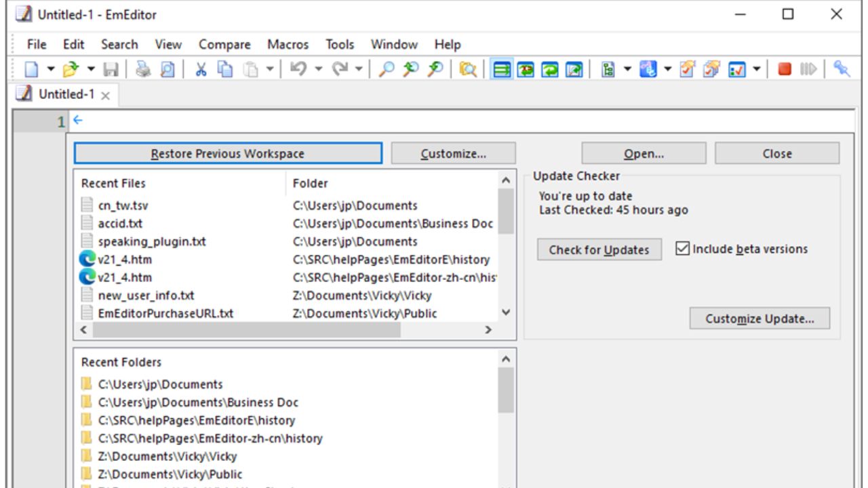
Task: Open dropdown beside green tree configuration icon
Action: point(627,69)
